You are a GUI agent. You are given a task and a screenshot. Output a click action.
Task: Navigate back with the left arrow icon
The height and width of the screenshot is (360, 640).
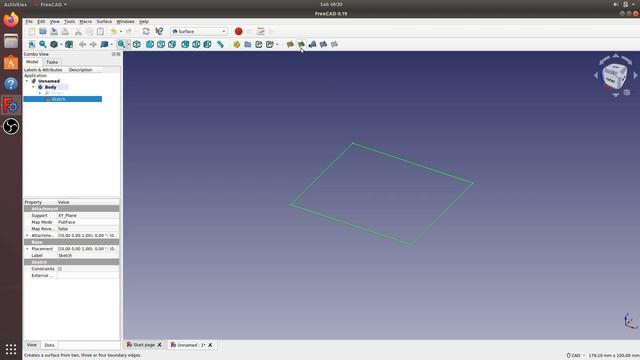tap(82, 44)
